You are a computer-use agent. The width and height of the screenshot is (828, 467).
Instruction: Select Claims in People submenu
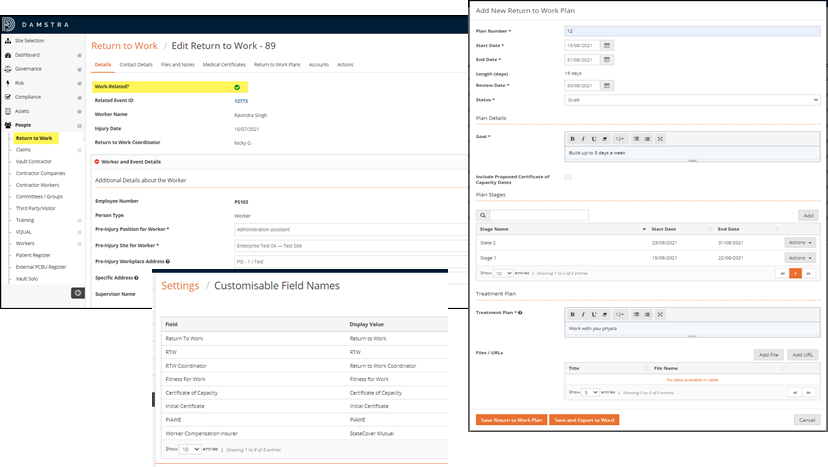point(23,150)
